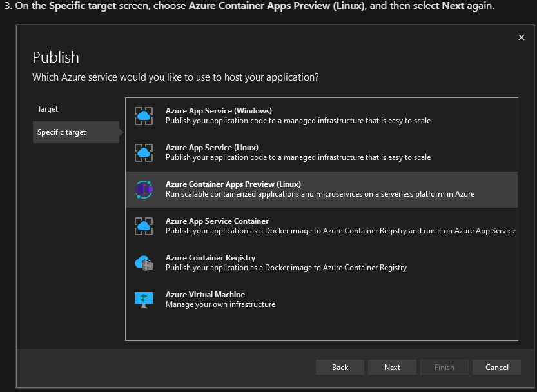
Task: Select Azure App Service (Linux) title
Action: [x=212, y=148]
